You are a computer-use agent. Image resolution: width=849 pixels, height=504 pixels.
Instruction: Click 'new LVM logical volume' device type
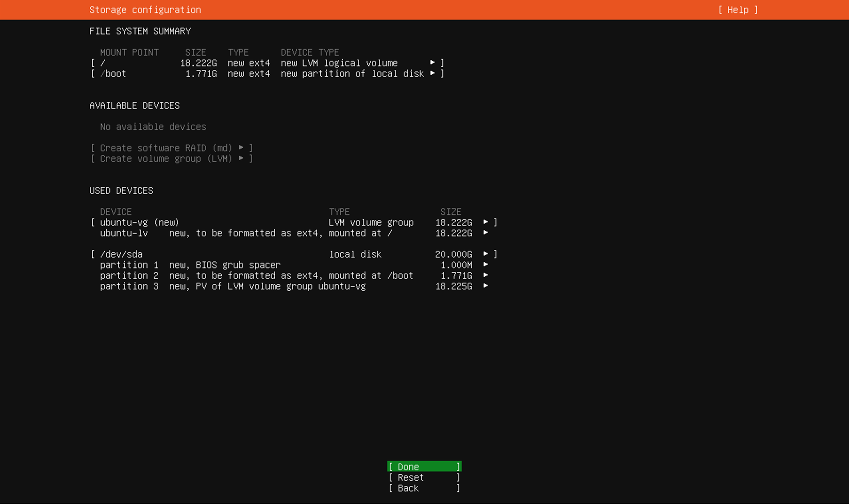(x=339, y=63)
